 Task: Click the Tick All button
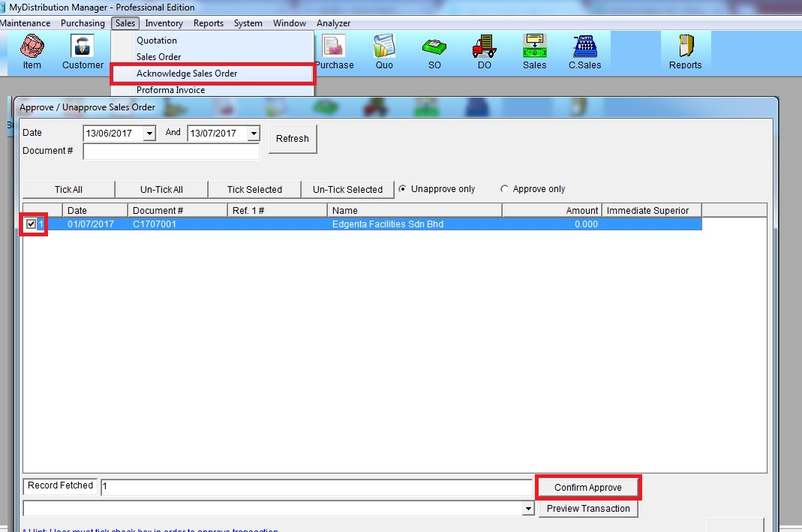(68, 190)
